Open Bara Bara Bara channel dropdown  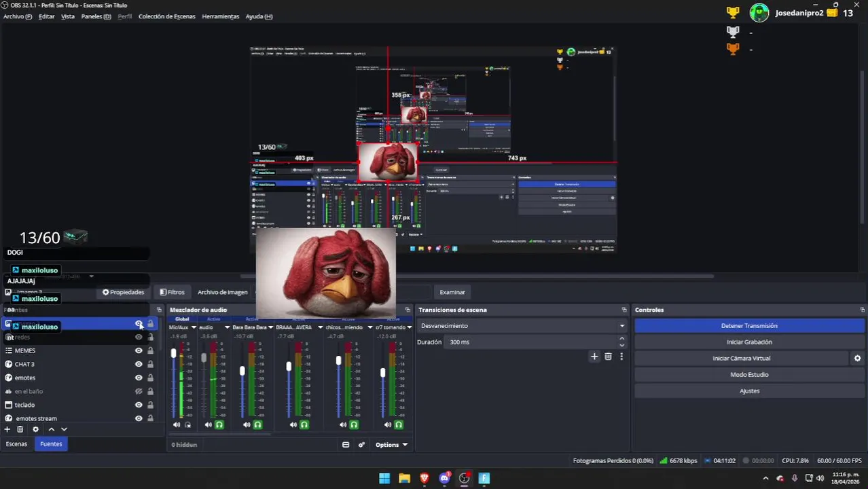coord(270,327)
